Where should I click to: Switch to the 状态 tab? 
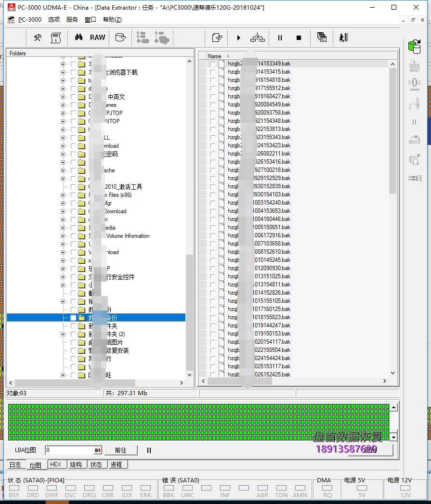[96, 465]
